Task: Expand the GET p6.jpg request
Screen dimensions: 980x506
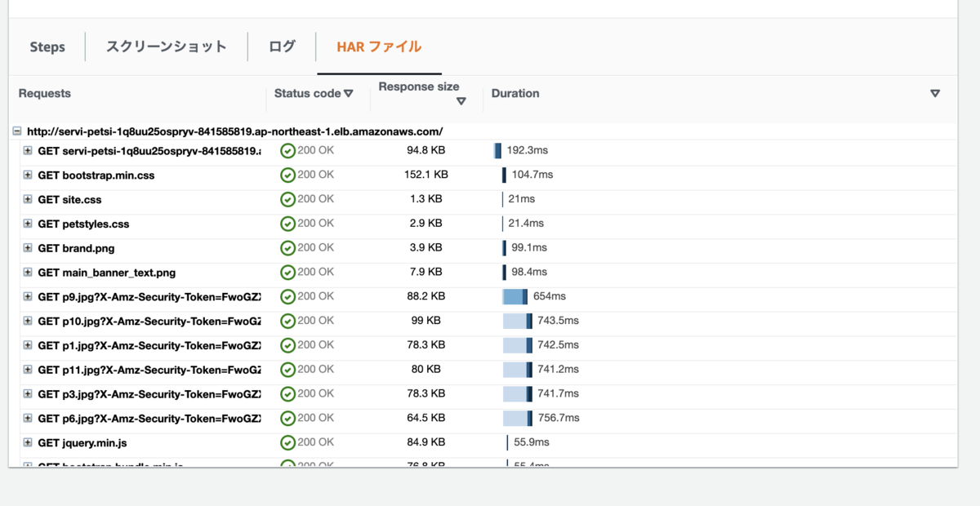Action: click(28, 419)
